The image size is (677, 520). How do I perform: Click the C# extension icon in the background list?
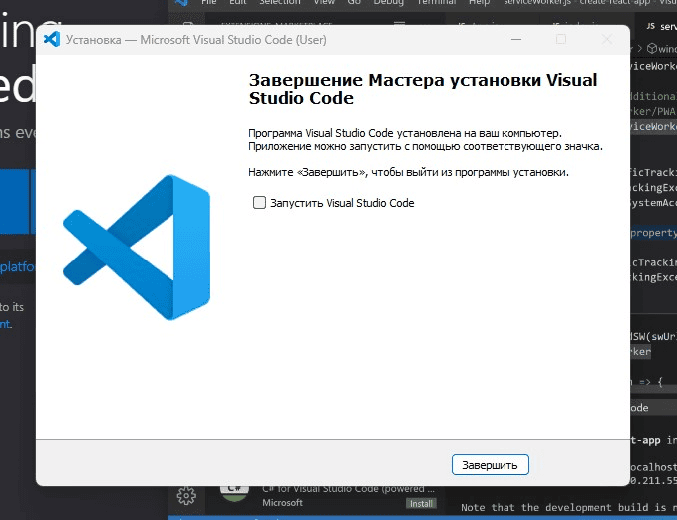[x=234, y=492]
